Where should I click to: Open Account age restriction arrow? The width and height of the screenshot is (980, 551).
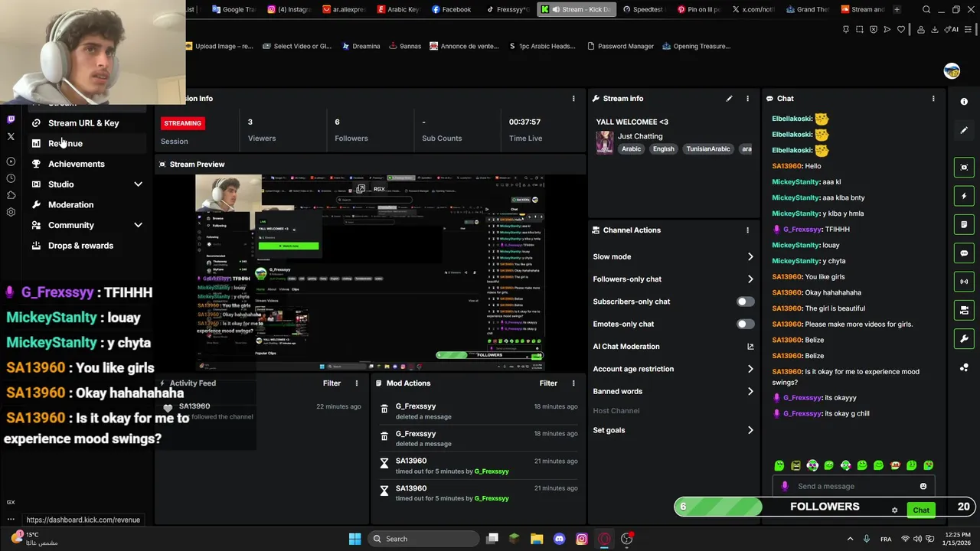[x=750, y=369]
